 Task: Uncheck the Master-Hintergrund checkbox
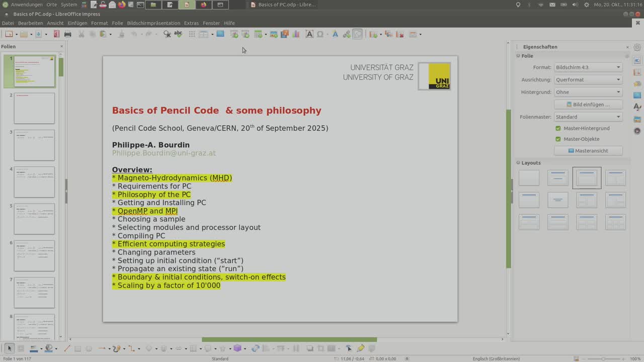click(x=558, y=129)
